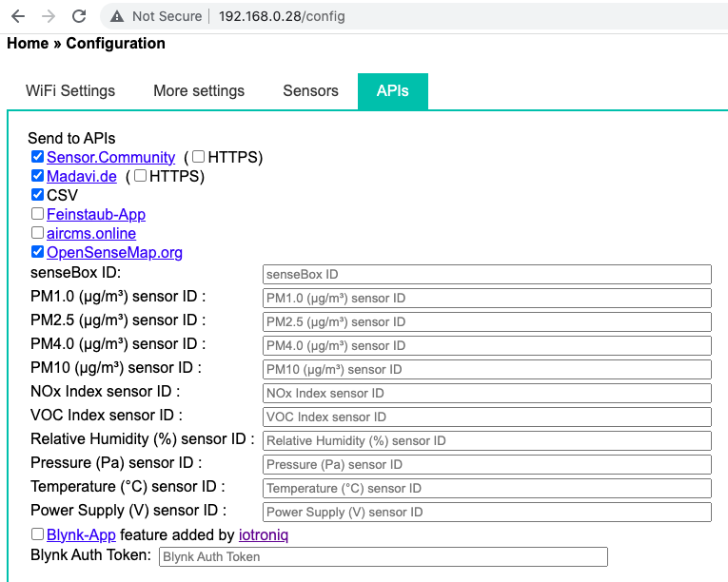Click the browser forward arrow
The image size is (728, 582).
[x=49, y=16]
